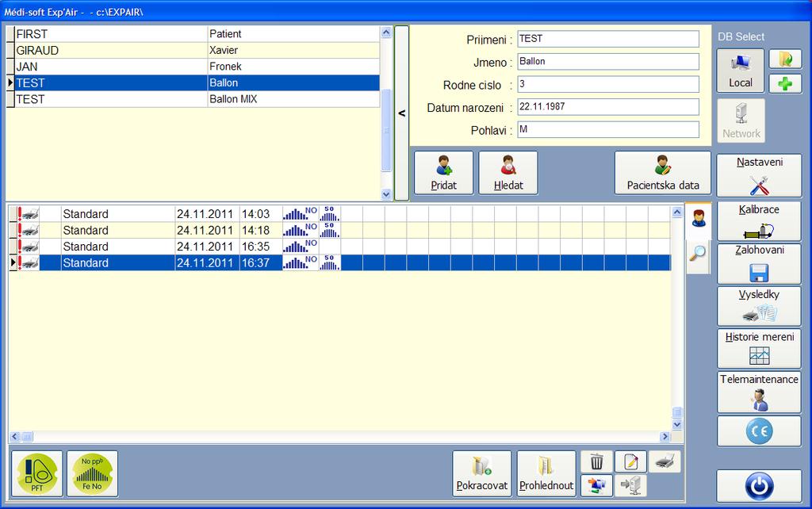Select test at 14:18
The width and height of the screenshot is (812, 509).
[x=339, y=230]
